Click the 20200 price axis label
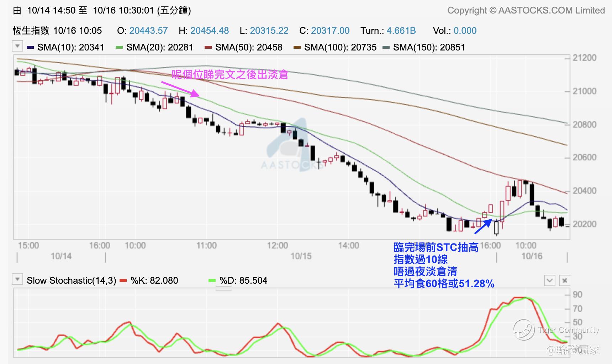Image resolution: width=612 pixels, height=364 pixels. coord(585,224)
